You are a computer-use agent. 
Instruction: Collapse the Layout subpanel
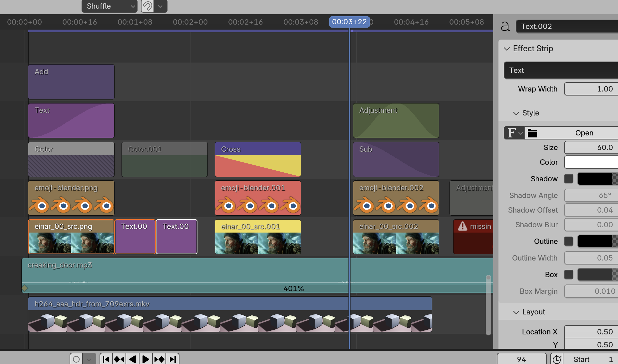coord(516,312)
